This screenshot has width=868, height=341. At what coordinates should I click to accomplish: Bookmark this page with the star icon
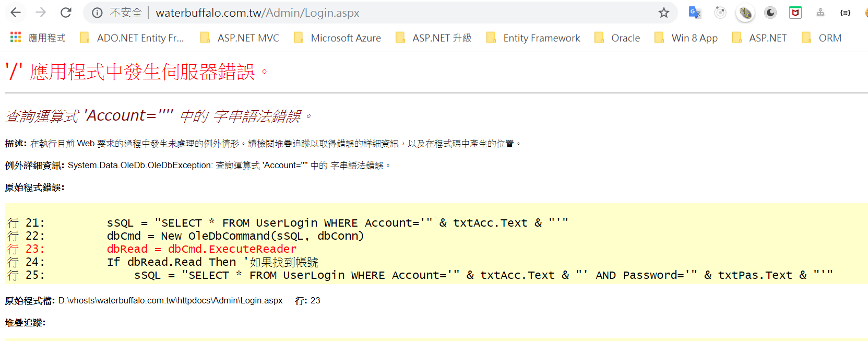click(663, 13)
